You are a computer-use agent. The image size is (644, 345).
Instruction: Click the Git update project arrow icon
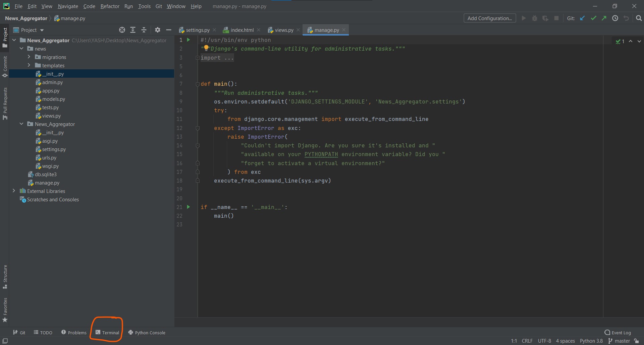(583, 18)
